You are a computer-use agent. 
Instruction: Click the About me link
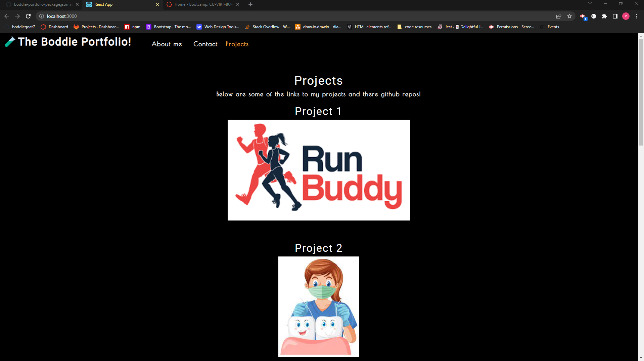[167, 44]
